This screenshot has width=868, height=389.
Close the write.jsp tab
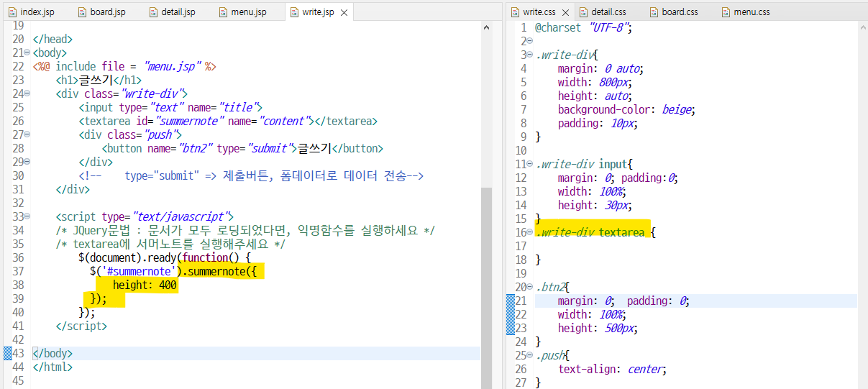point(344,12)
